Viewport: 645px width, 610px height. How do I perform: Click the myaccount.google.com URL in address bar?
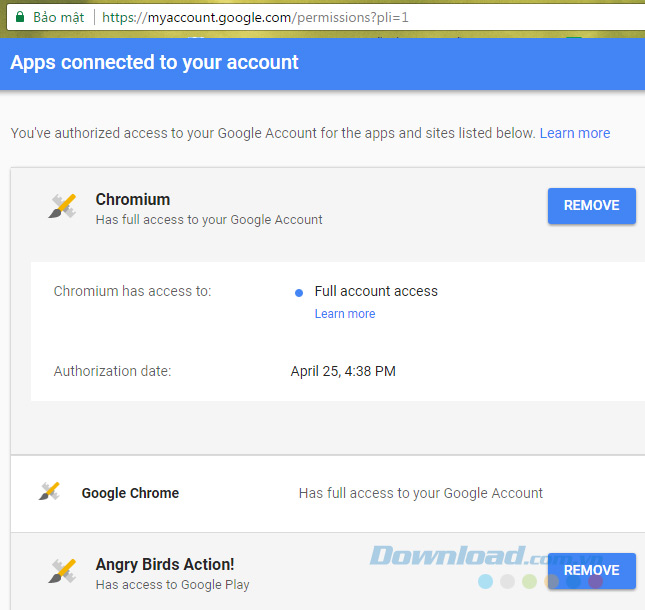254,18
